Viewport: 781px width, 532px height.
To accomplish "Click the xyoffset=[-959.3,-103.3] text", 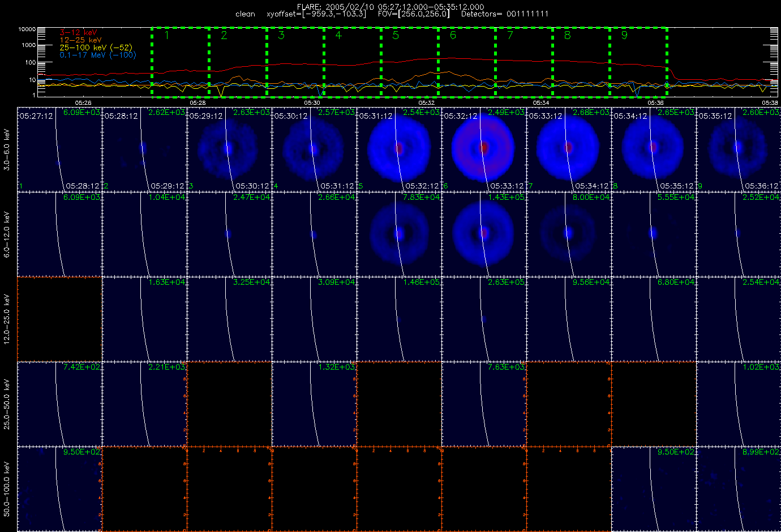I will click(316, 14).
